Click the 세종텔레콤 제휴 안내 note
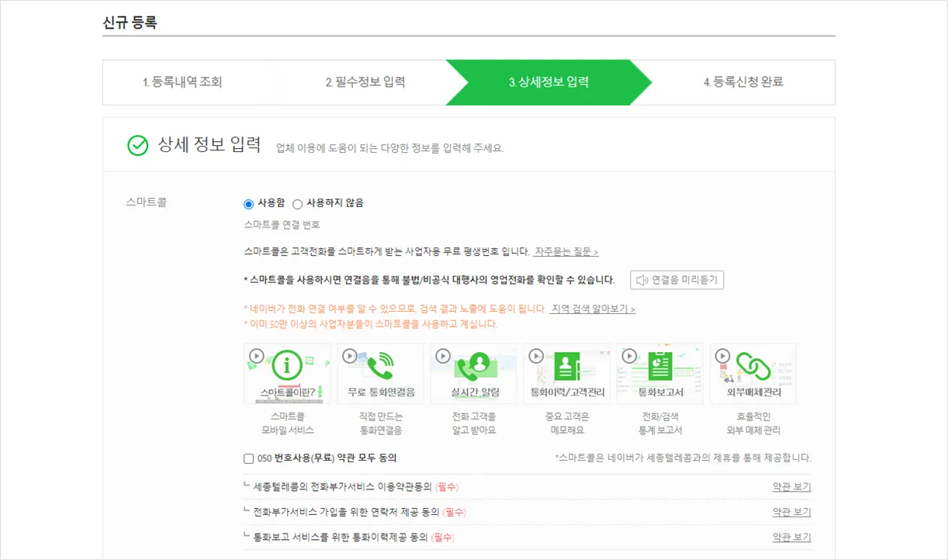Image resolution: width=948 pixels, height=560 pixels. [x=683, y=458]
